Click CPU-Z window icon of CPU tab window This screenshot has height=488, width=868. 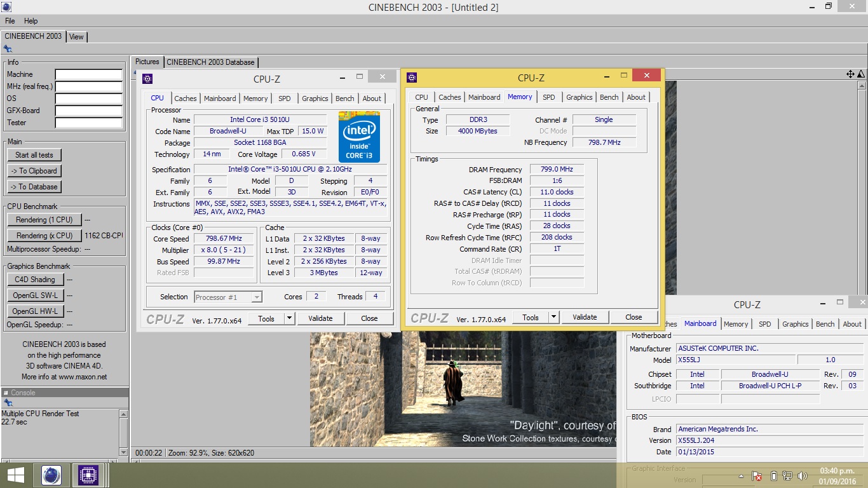point(147,79)
